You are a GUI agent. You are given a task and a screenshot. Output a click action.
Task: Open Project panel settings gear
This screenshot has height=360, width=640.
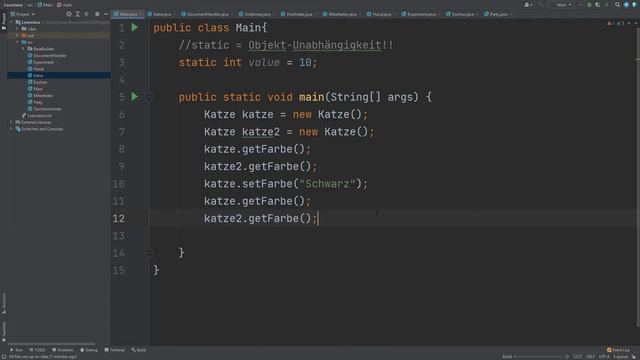97,14
